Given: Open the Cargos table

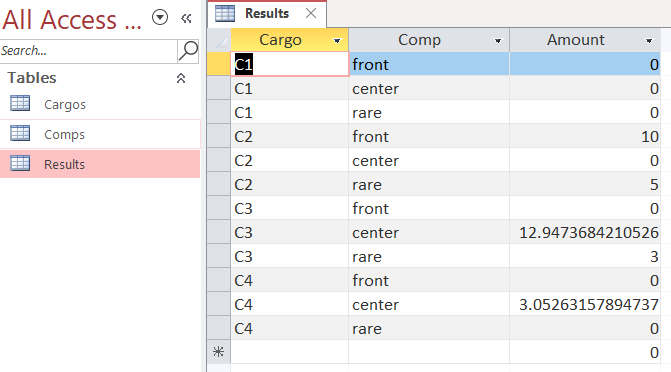Looking at the screenshot, I should pos(100,104).
